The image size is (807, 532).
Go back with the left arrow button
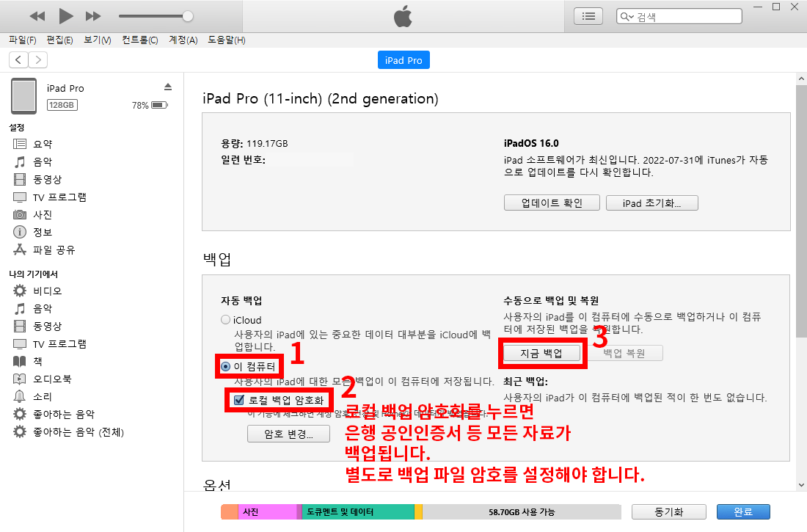pos(18,59)
